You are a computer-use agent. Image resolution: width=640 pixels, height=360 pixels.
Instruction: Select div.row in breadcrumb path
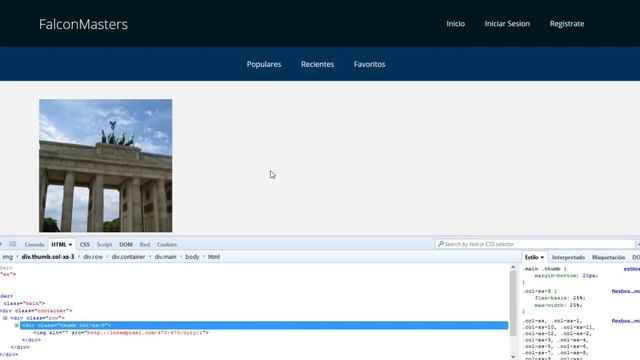[x=93, y=257]
